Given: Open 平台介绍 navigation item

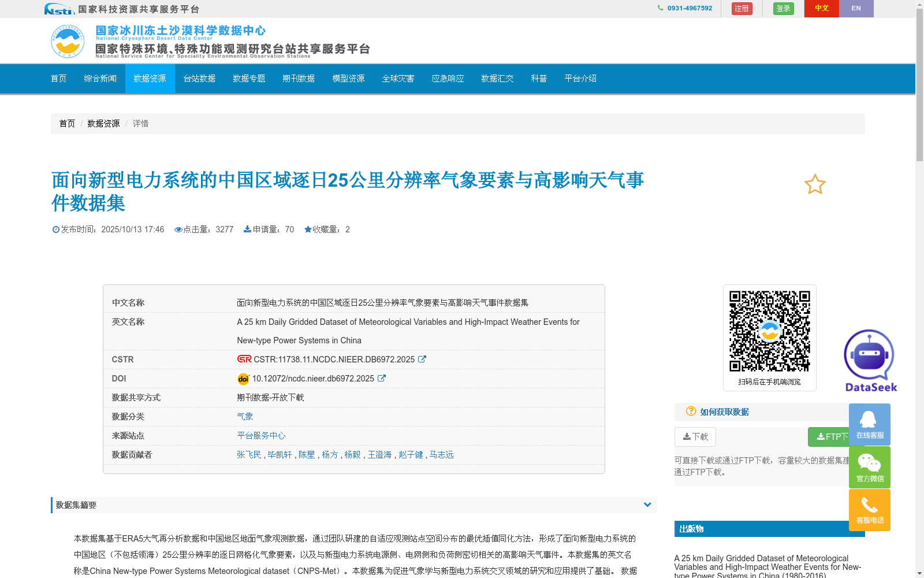Looking at the screenshot, I should (580, 79).
